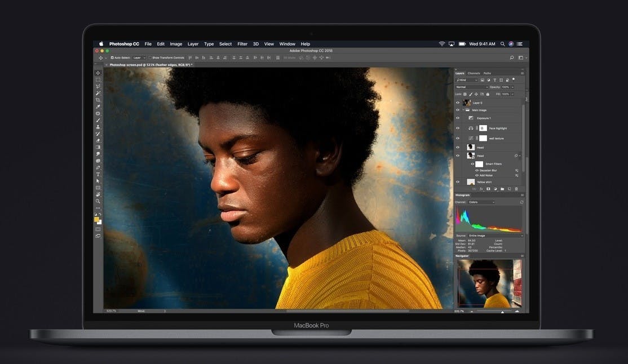Screen dimensions: 628x364
Task: Toggle the Auto-Select checkbox
Action: [112, 57]
